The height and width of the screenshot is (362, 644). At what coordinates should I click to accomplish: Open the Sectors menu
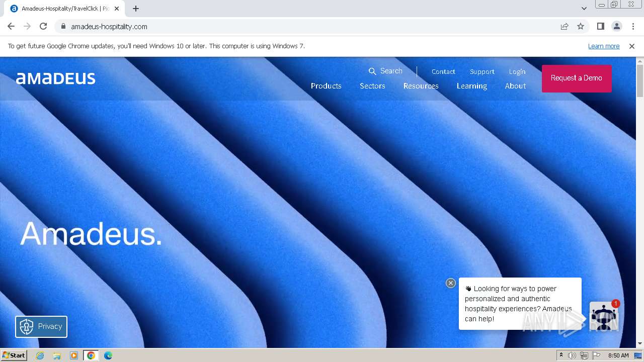coord(372,86)
